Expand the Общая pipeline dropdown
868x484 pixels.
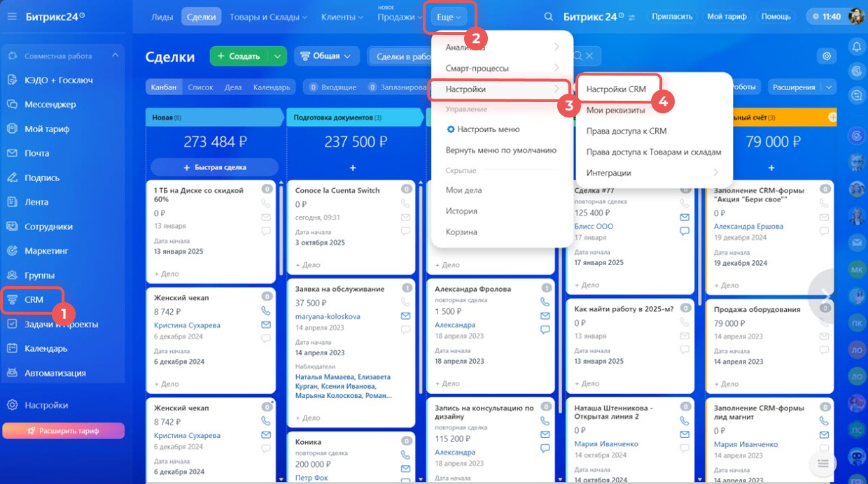point(326,56)
